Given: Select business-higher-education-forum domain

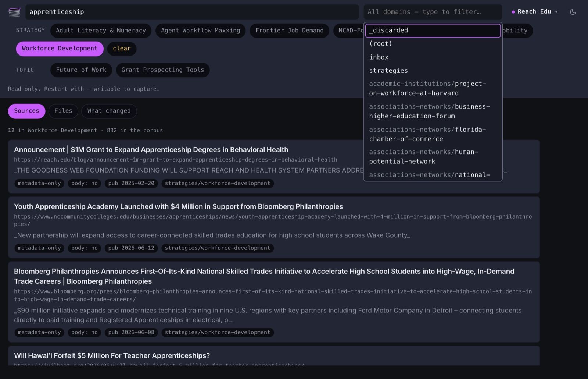Looking at the screenshot, I should click(x=433, y=111).
